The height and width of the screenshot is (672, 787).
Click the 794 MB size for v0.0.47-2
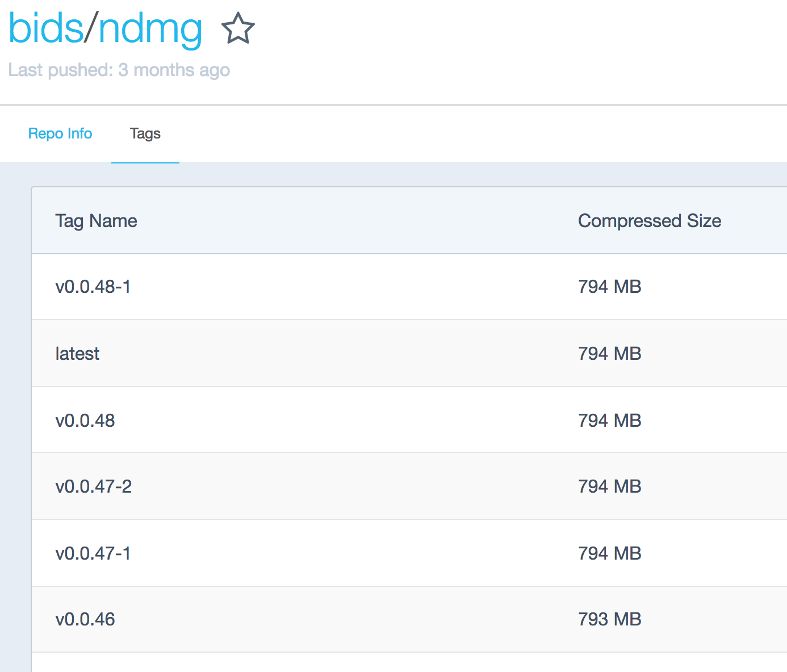tap(609, 487)
